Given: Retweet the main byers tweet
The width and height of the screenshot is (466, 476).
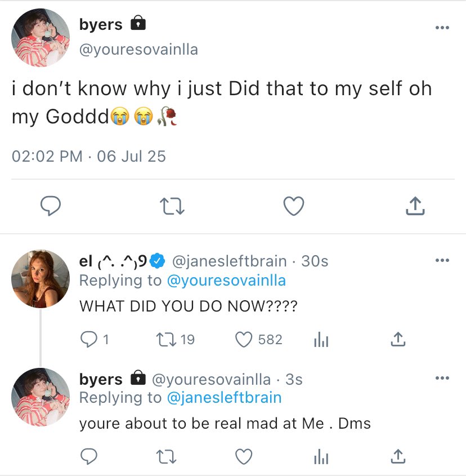Looking at the screenshot, I should click(x=172, y=207).
